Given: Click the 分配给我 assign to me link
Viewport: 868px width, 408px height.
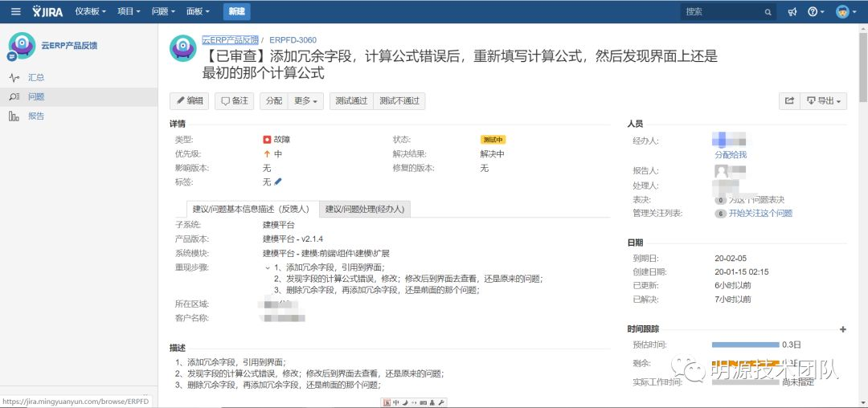Looking at the screenshot, I should coord(730,155).
